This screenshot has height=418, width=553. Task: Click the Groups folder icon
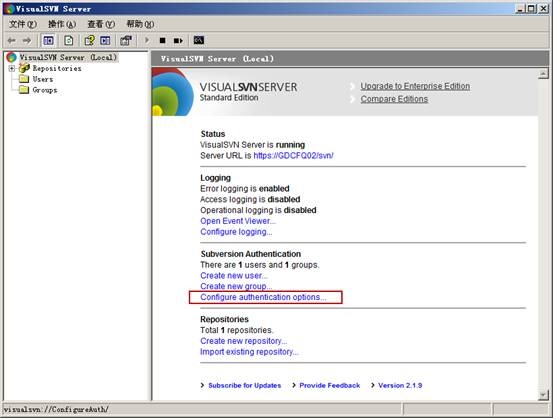pos(24,90)
